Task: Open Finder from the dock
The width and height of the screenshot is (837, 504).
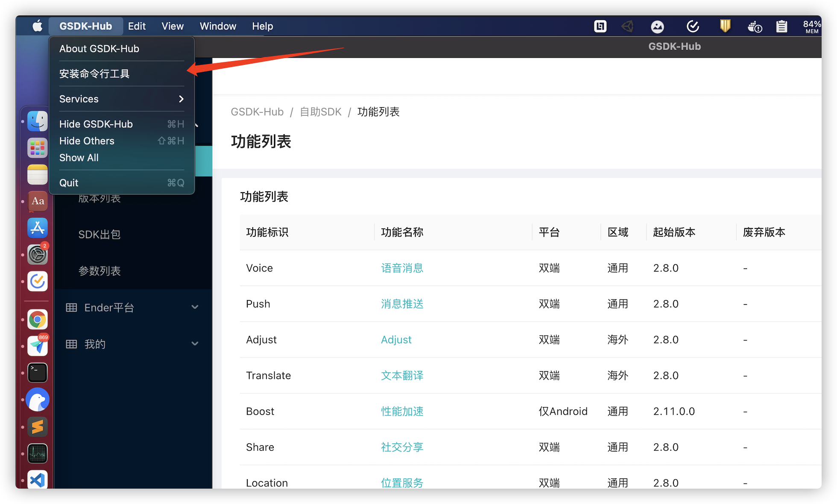Action: point(38,121)
